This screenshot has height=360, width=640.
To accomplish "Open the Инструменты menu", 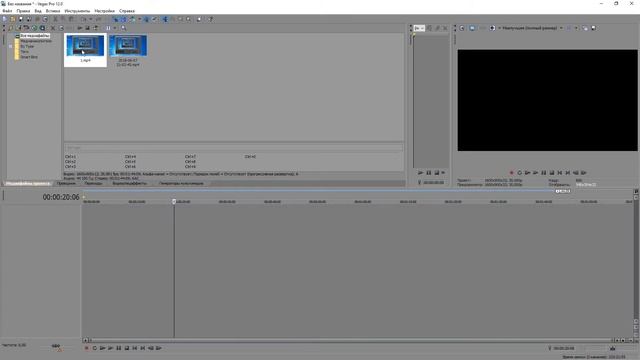I will point(77,11).
